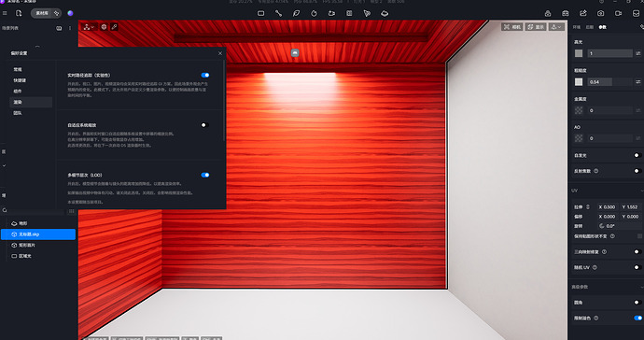Screen dimensions: 644x340
Task: Open the hamburger main menu
Action: click(5, 13)
